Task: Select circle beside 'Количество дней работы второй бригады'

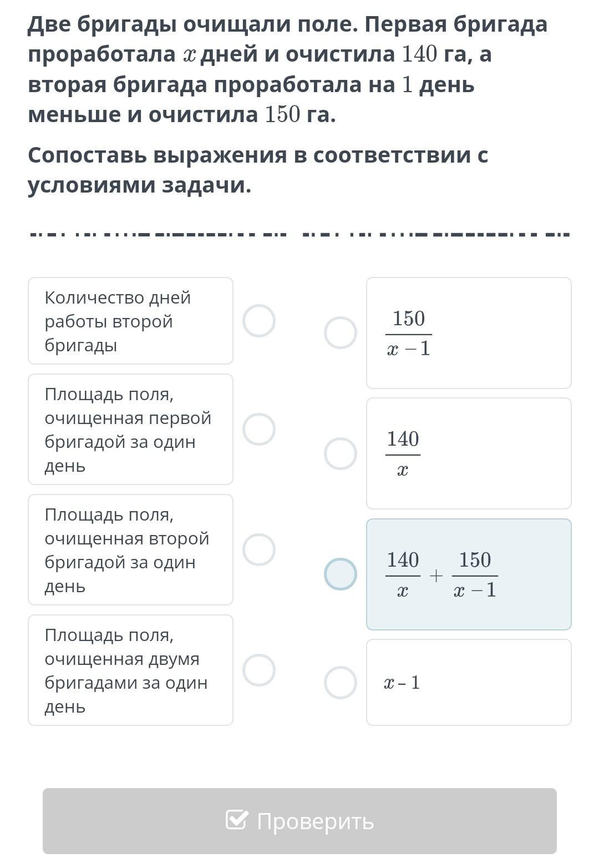Action: 259,321
